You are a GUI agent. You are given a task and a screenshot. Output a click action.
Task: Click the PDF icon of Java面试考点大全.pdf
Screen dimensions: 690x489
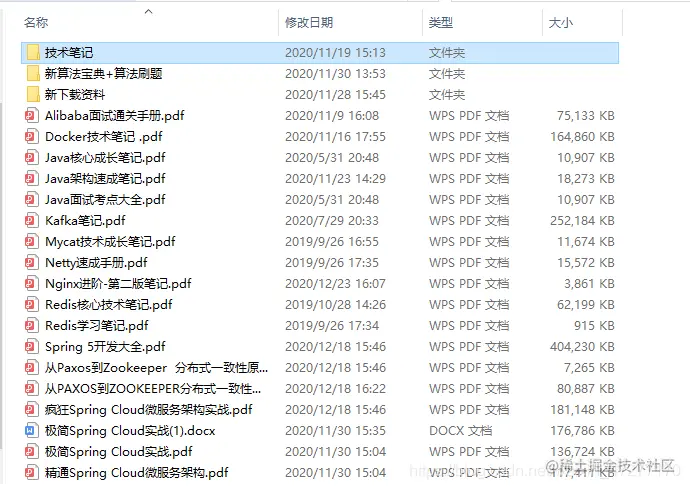[x=31, y=200]
